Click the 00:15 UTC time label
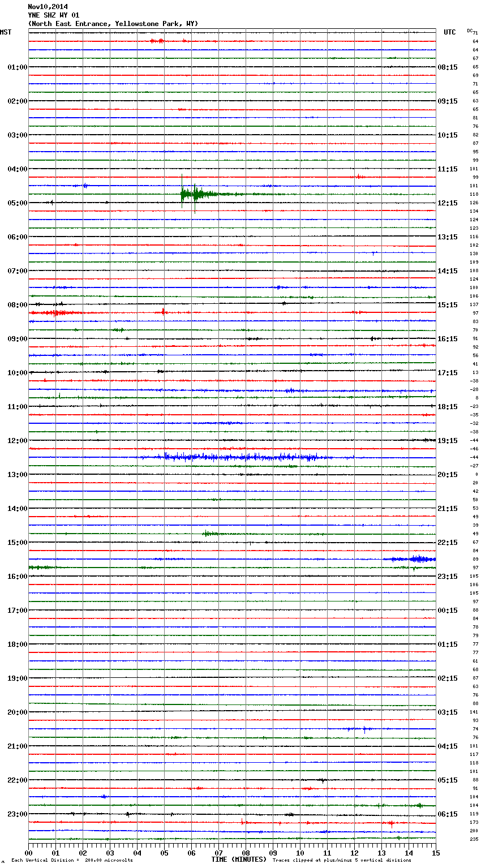481x868 pixels. (x=448, y=611)
